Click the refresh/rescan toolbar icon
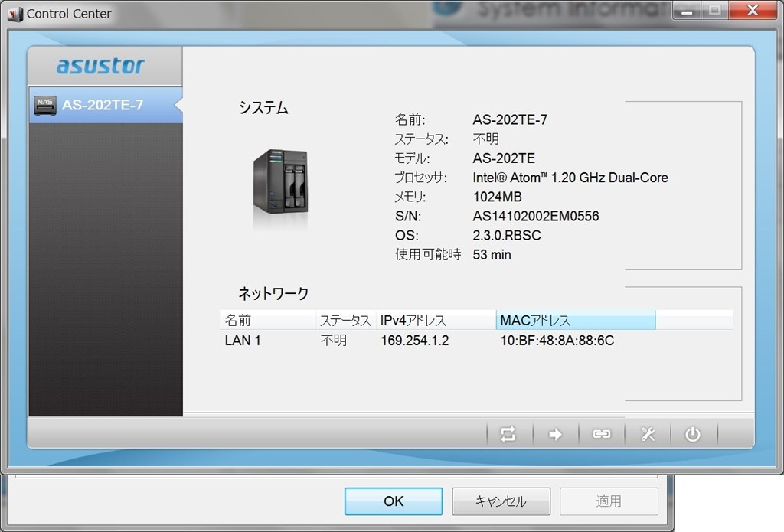Viewport: 784px width, 532px height. 508,434
